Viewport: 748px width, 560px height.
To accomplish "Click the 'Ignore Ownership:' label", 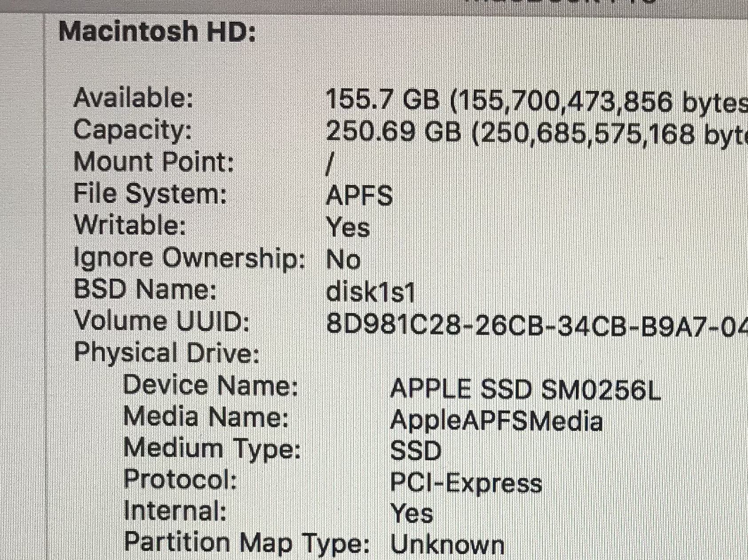I will tap(190, 258).
